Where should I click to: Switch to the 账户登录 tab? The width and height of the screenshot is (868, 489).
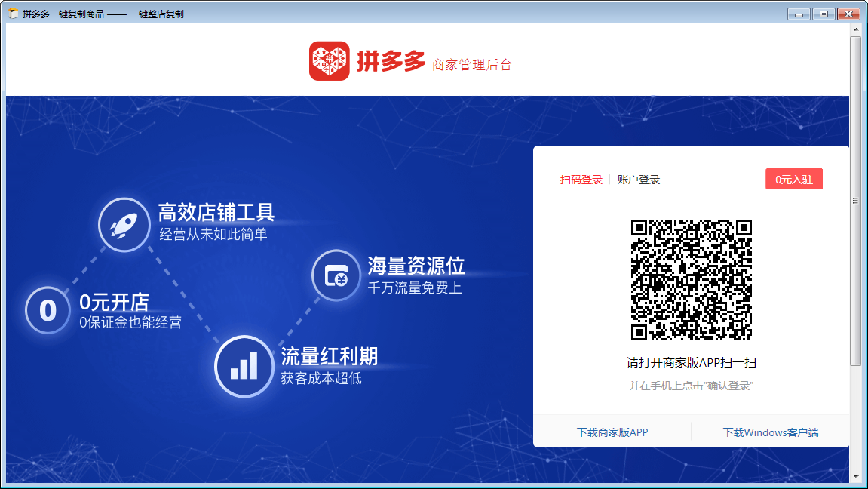point(638,180)
